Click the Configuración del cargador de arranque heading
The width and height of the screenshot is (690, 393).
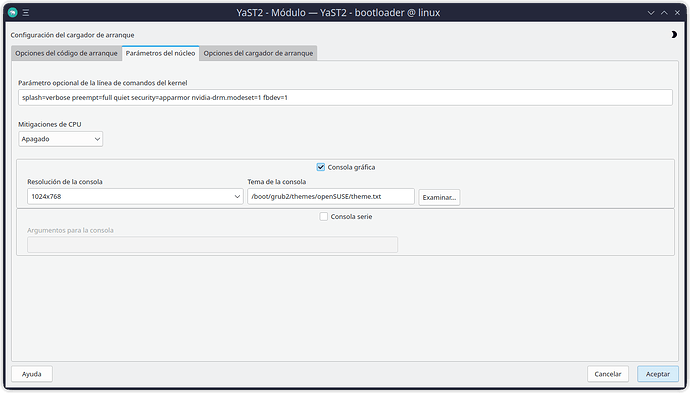pyautogui.click(x=73, y=35)
